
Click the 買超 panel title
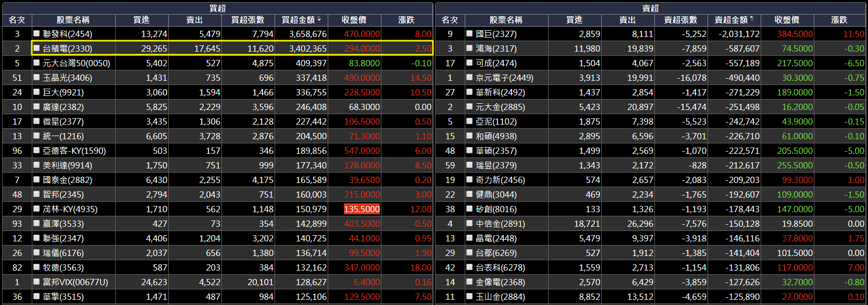(x=217, y=8)
